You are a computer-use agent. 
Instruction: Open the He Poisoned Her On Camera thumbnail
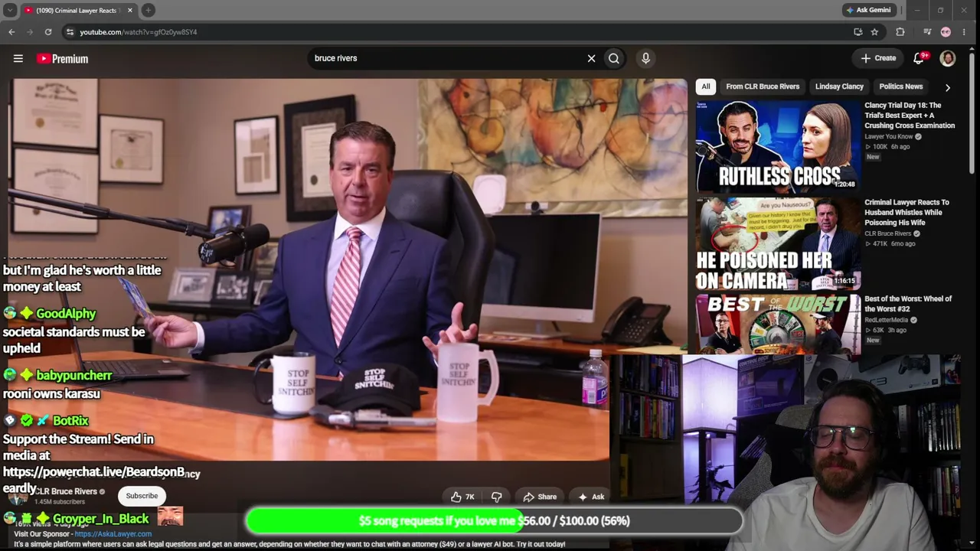(778, 243)
